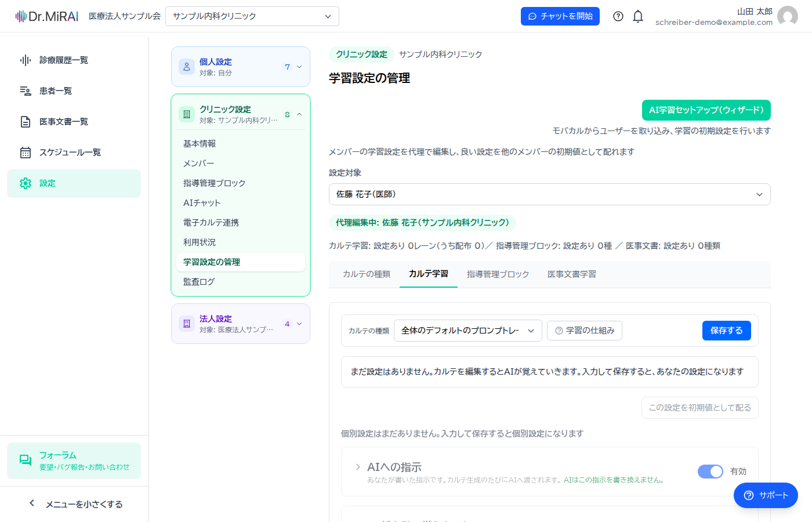
Task: Click the gear icon for 設定
Action: tap(26, 183)
